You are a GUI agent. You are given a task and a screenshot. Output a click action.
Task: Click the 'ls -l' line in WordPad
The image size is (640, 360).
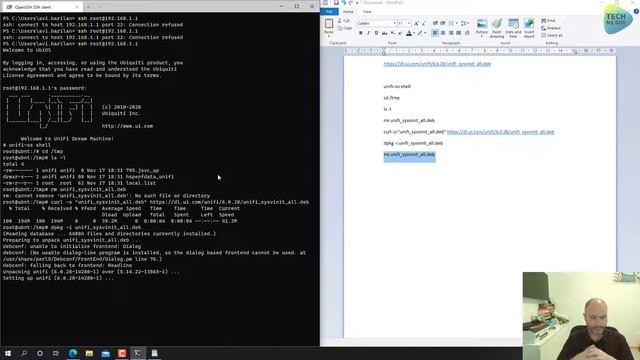coord(387,109)
